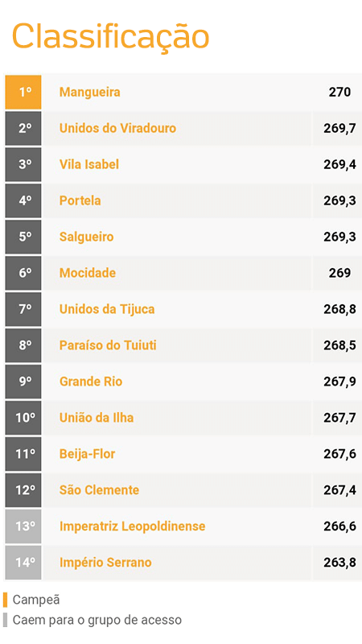362x644 pixels.
Task: Open Salgueiro in the ranking
Action: 87,237
